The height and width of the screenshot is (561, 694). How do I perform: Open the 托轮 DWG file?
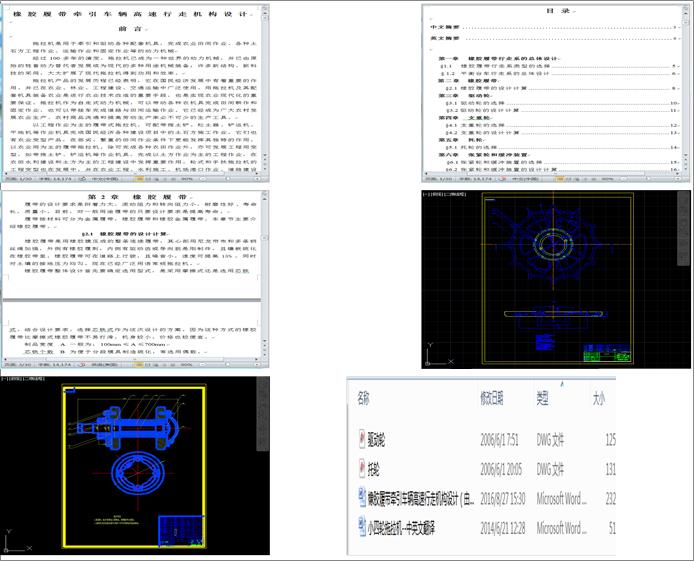point(373,468)
